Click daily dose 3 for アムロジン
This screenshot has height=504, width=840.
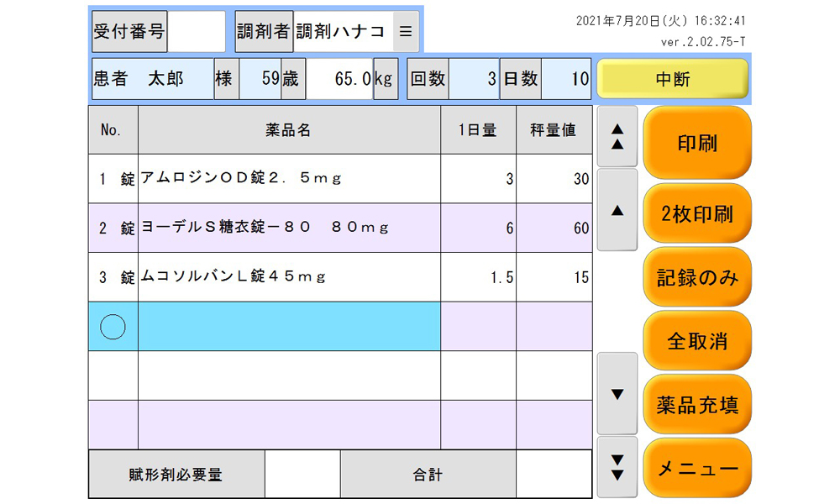[479, 178]
